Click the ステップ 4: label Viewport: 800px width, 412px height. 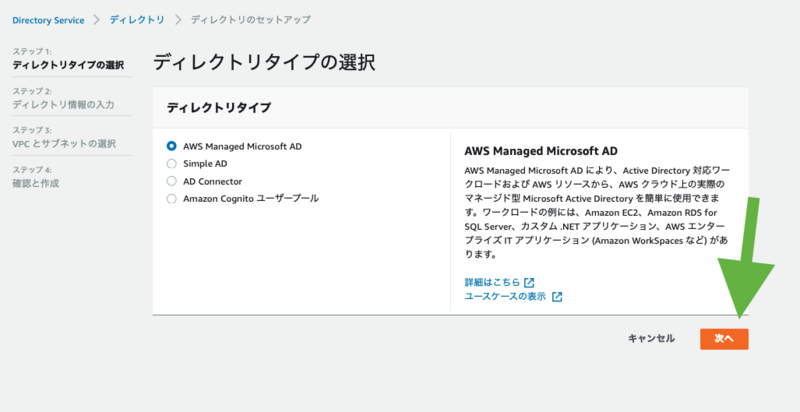click(x=32, y=170)
